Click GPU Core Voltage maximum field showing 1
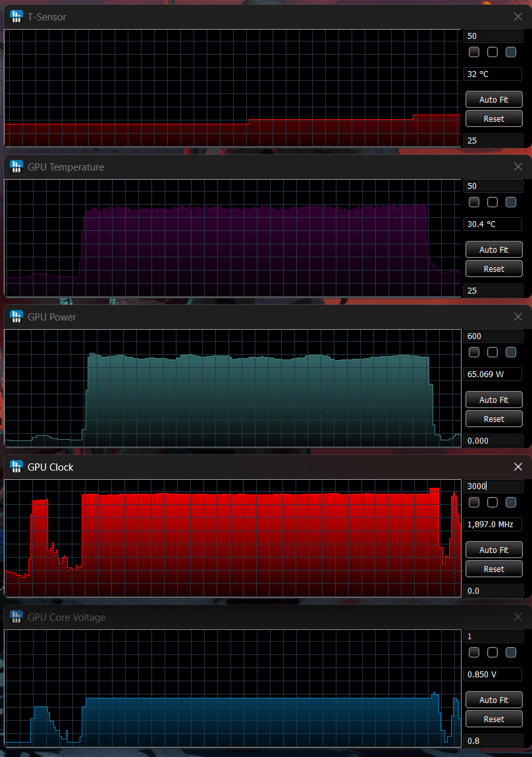Viewport: 532px width, 757px height. click(x=493, y=637)
